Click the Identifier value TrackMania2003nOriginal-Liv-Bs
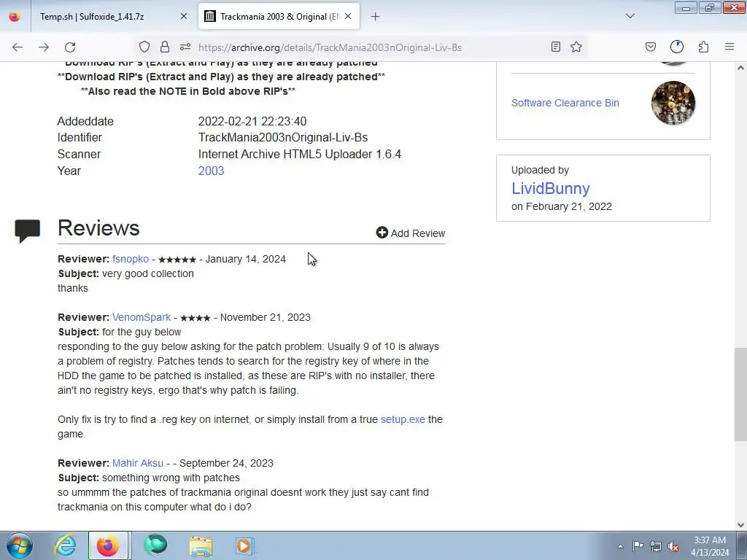The image size is (747, 560). (x=283, y=138)
